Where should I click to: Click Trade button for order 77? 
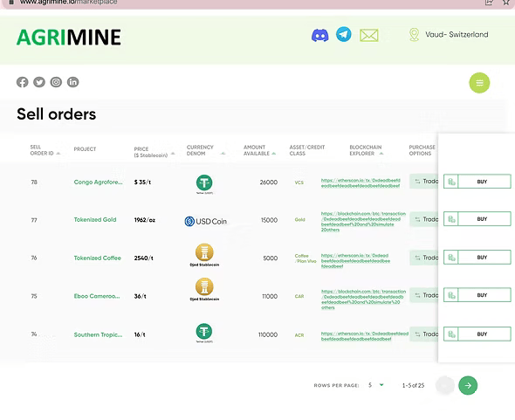[x=423, y=219]
